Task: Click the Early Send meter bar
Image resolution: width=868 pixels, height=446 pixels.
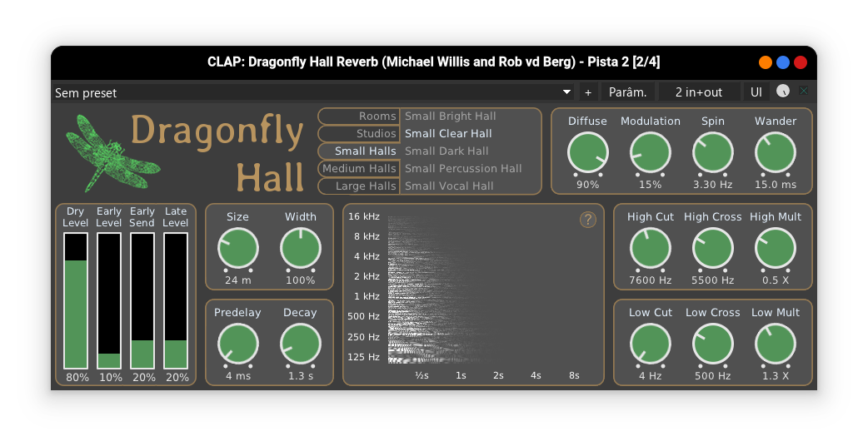Action: (142, 300)
